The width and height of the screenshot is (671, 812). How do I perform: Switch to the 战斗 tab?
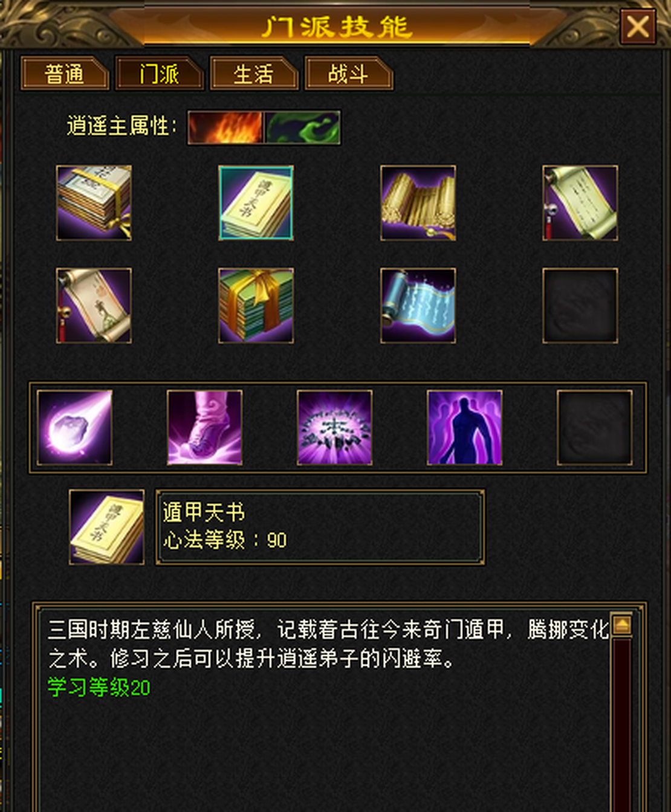pyautogui.click(x=349, y=74)
